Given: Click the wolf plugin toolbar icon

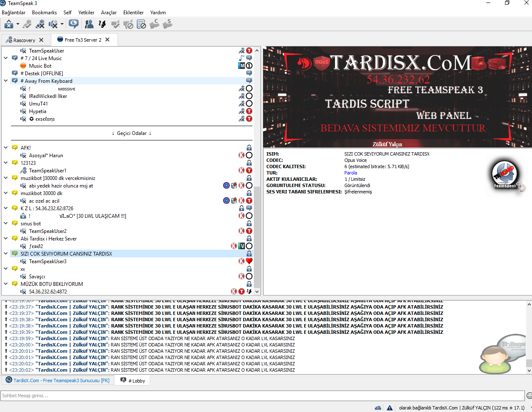Looking at the screenshot, I should [102, 24].
